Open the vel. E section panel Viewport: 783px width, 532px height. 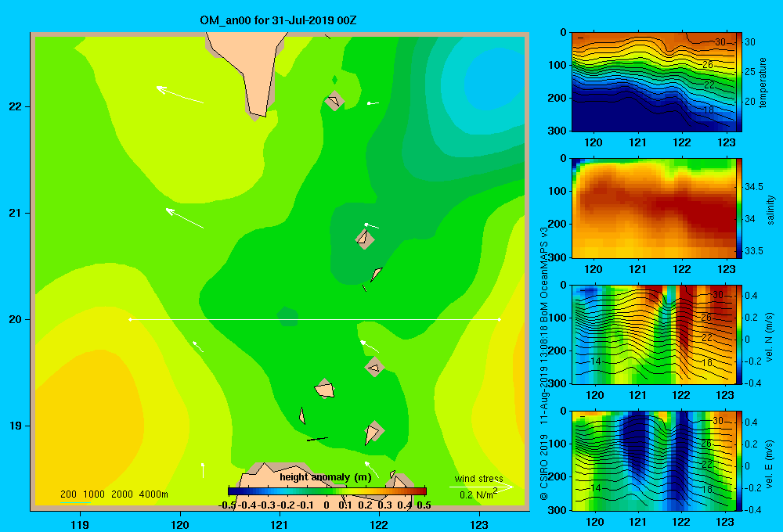[x=654, y=461]
